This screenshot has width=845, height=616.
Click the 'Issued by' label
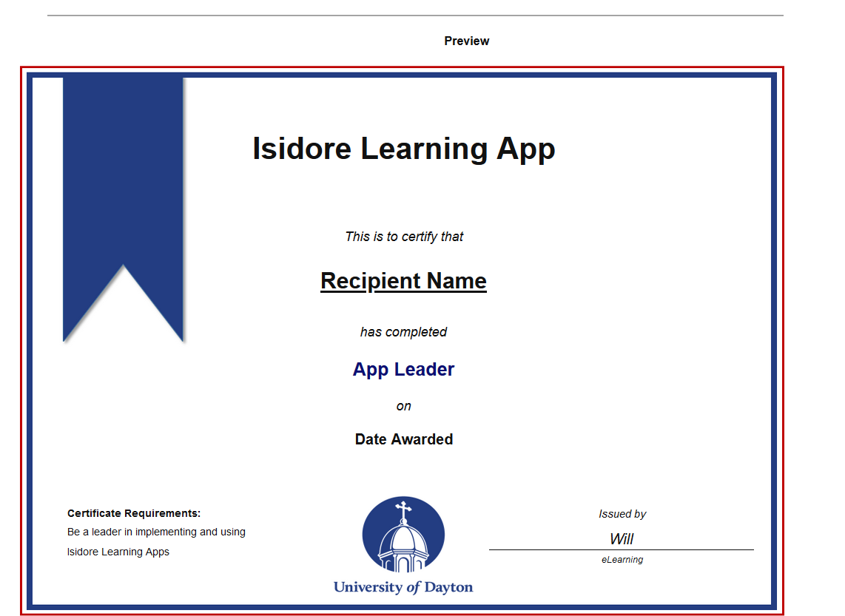point(622,514)
